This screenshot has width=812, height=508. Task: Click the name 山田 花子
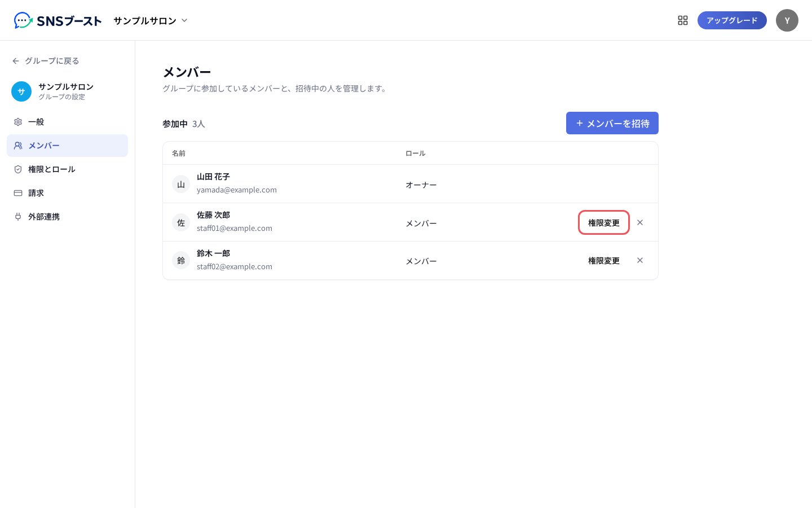tap(213, 177)
